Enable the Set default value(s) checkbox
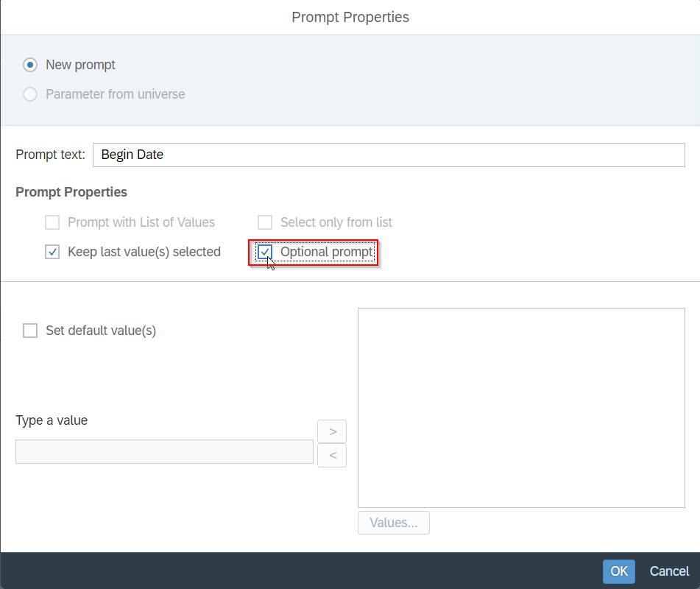Screen dimensions: 700x589 pyautogui.click(x=30, y=331)
